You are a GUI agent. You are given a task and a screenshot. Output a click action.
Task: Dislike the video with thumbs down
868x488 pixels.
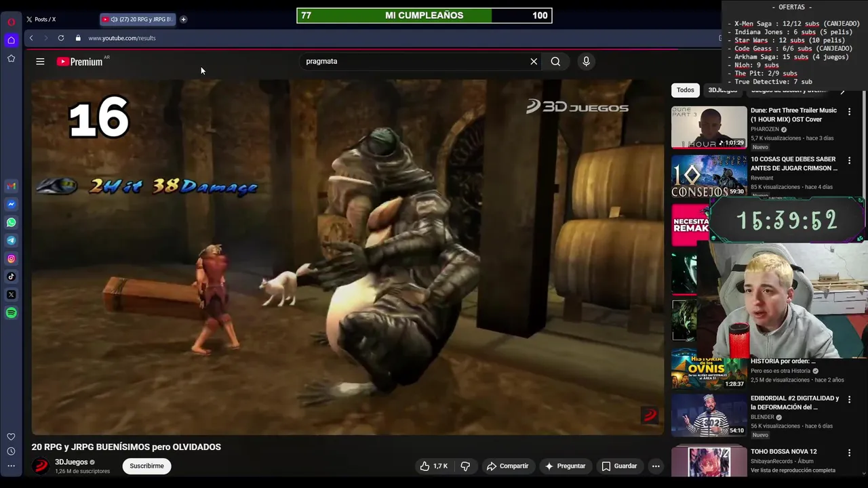pyautogui.click(x=465, y=466)
